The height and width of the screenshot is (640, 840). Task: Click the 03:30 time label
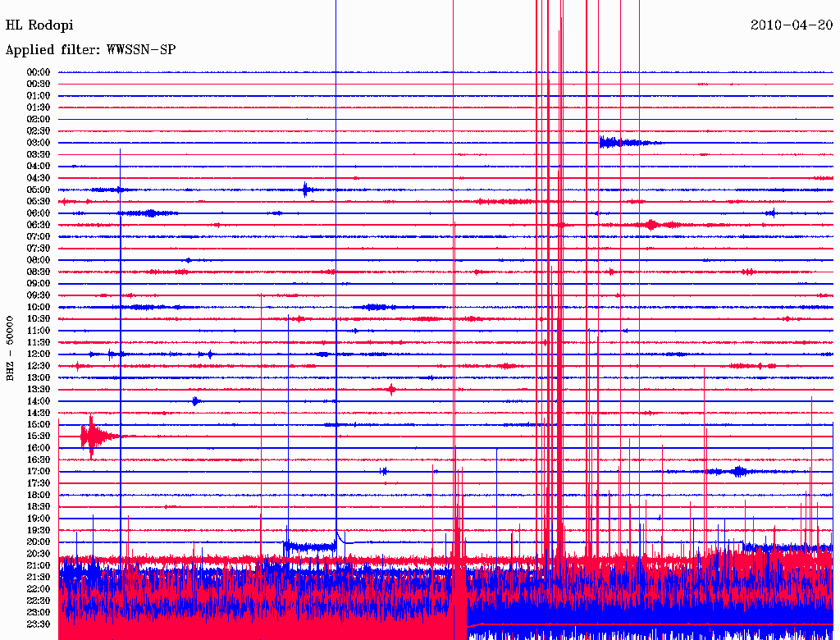[x=39, y=154]
